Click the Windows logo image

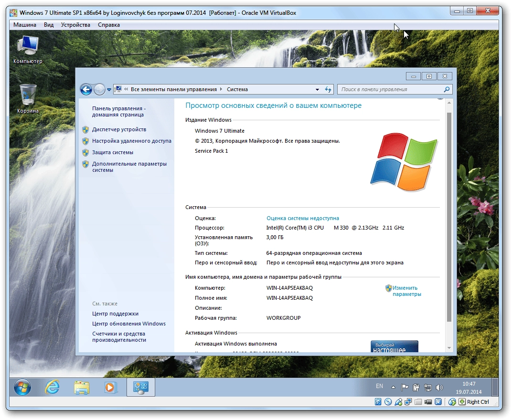404,161
